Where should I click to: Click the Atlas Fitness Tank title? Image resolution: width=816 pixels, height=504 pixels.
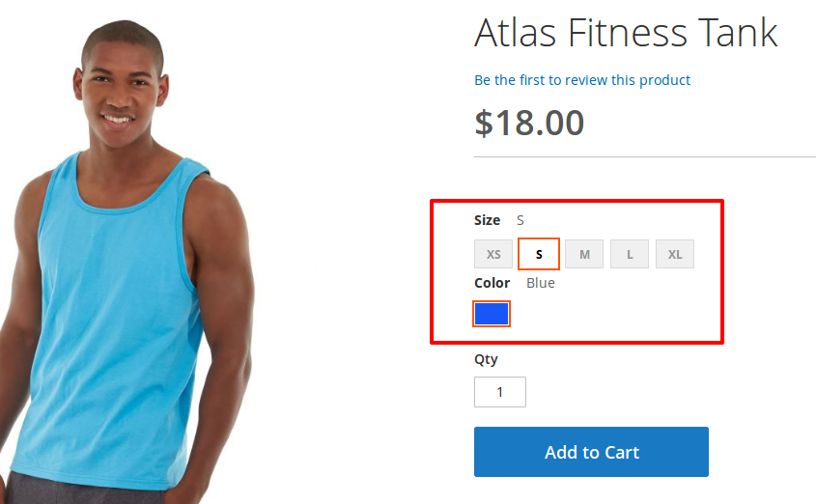click(x=626, y=33)
